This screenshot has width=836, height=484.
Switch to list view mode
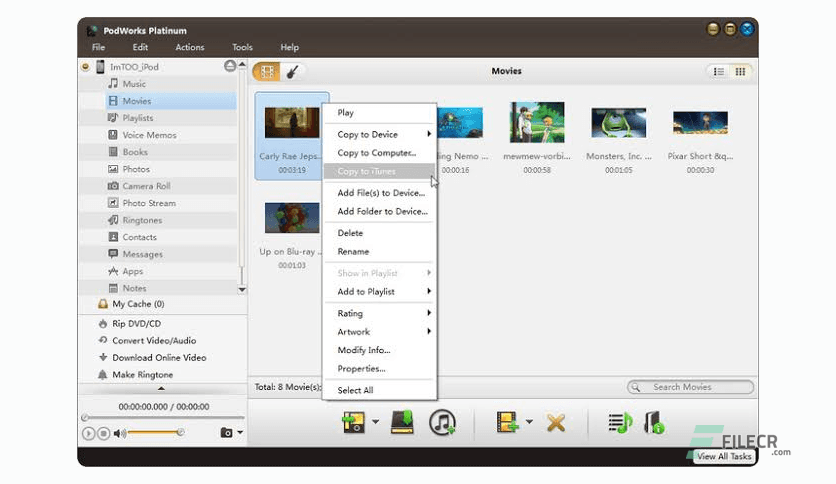[719, 71]
